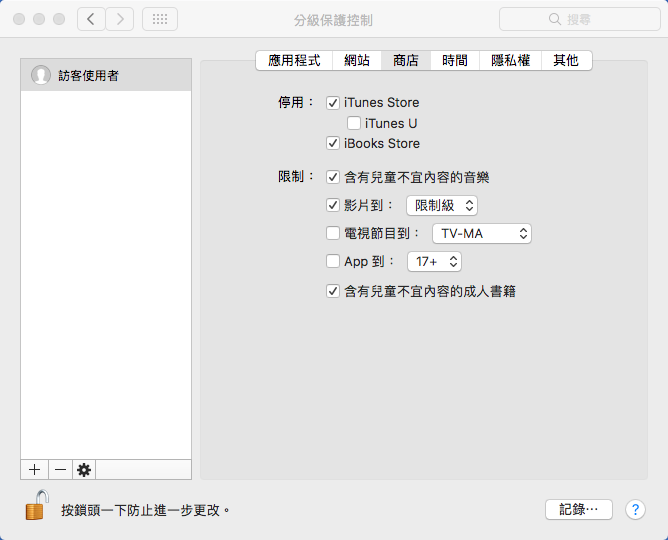
Task: Open the TV-MA rating dropdown
Action: click(482, 233)
